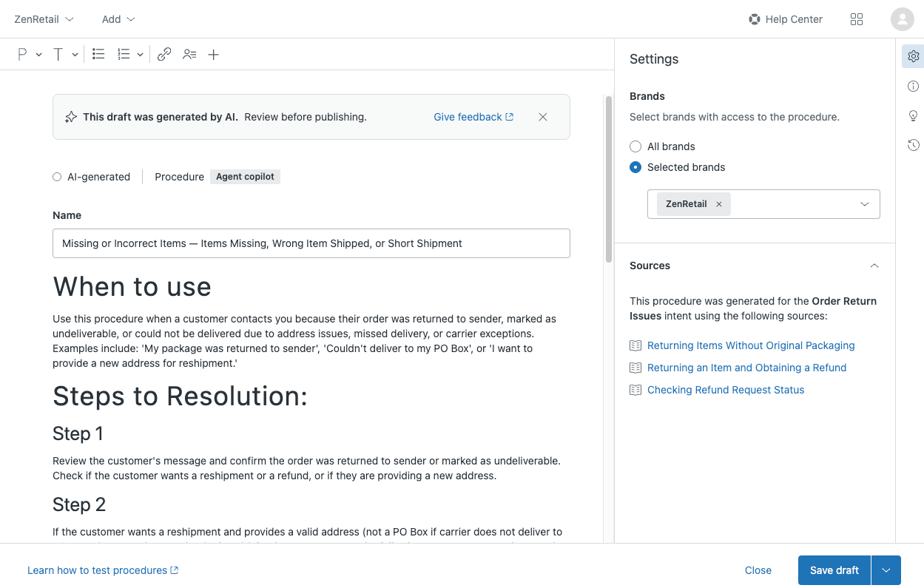The image size is (924, 588).
Task: Open the lightbulb suggestions panel
Action: coord(913,115)
